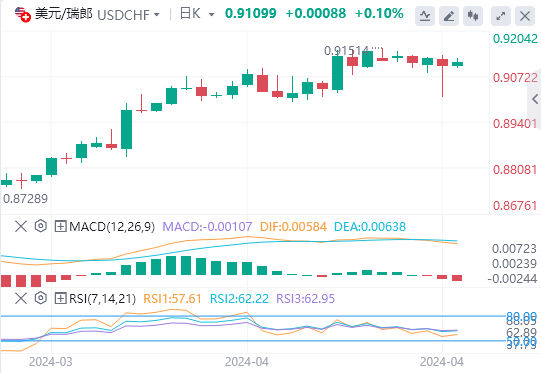
Task: Open MACD indicator settings gear
Action: [x=41, y=226]
